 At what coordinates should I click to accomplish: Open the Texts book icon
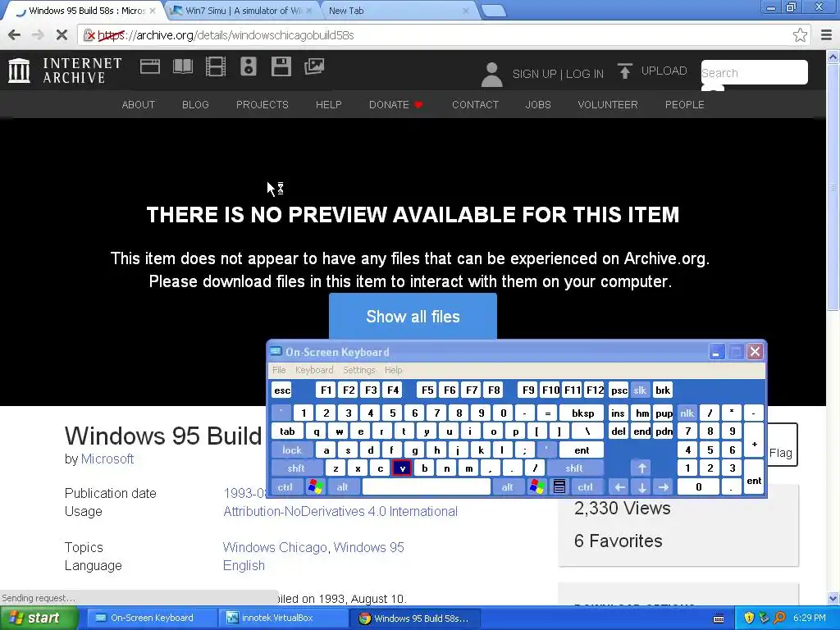click(183, 67)
